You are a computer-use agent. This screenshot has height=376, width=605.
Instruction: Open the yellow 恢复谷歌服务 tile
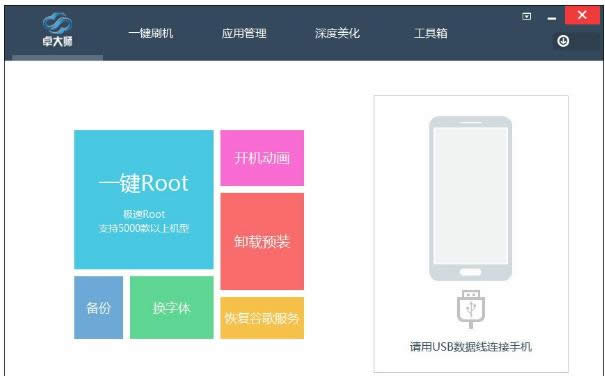point(262,318)
